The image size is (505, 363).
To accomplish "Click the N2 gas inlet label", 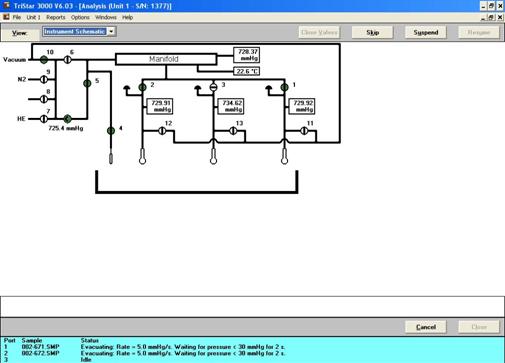I will 22,79.
